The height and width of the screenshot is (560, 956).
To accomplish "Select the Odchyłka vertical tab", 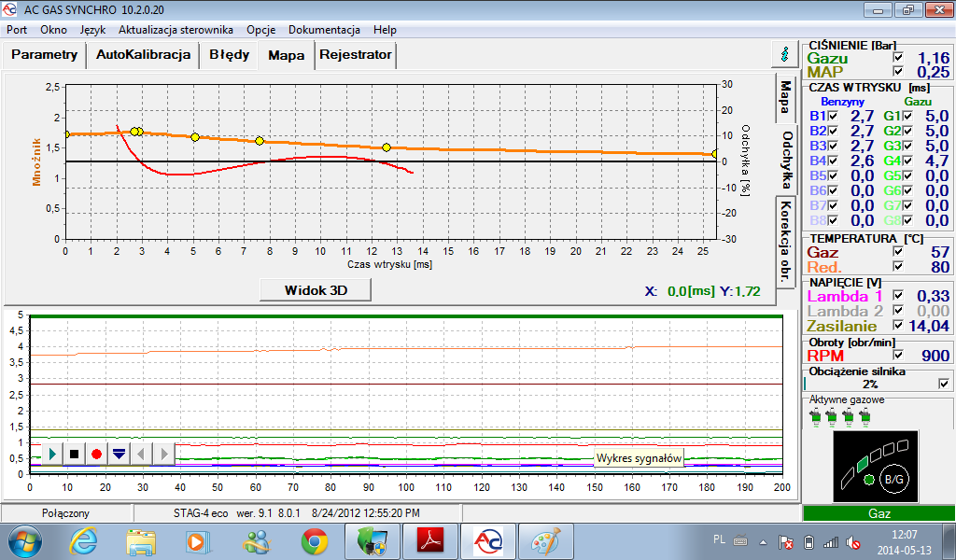I will [786, 160].
